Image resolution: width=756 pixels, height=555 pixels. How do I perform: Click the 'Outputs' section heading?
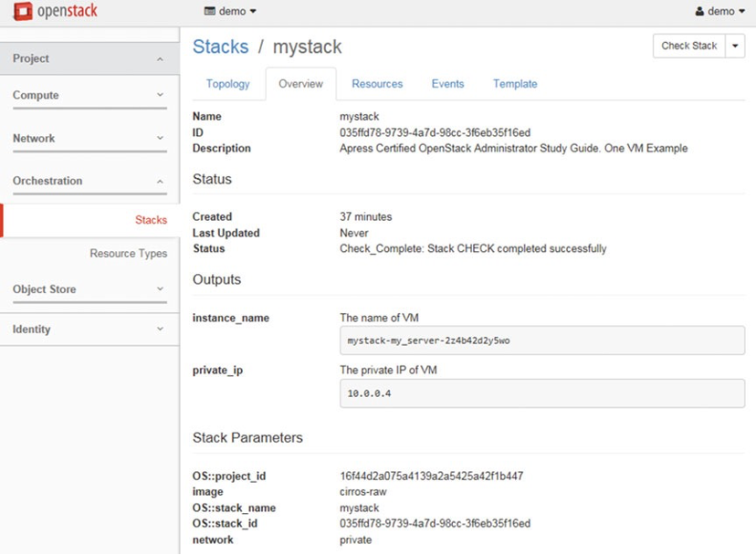click(x=216, y=279)
